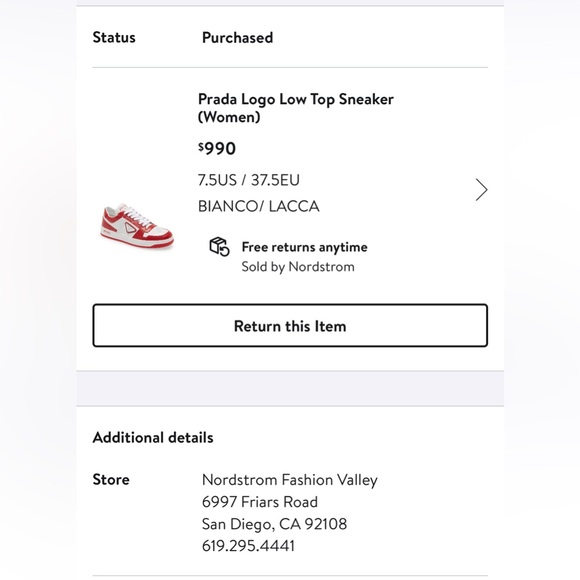Viewport: 580px width, 580px height.
Task: Click the Return this Item button
Action: [290, 326]
